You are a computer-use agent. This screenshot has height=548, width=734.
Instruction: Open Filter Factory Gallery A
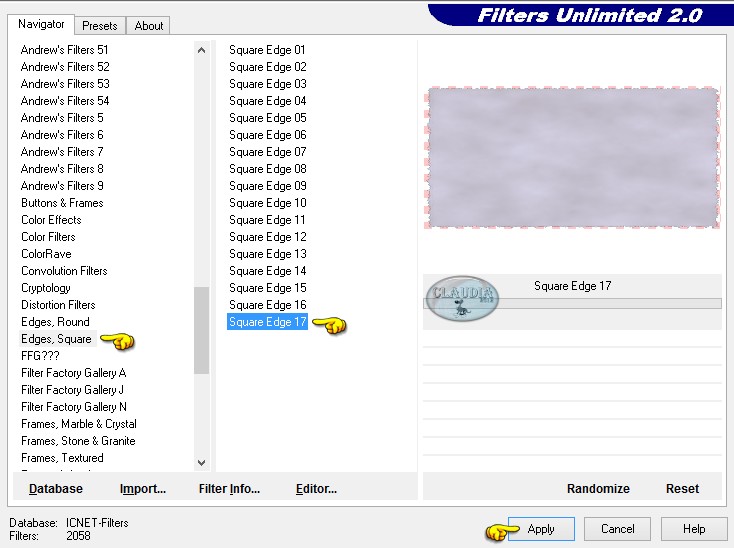coord(73,373)
